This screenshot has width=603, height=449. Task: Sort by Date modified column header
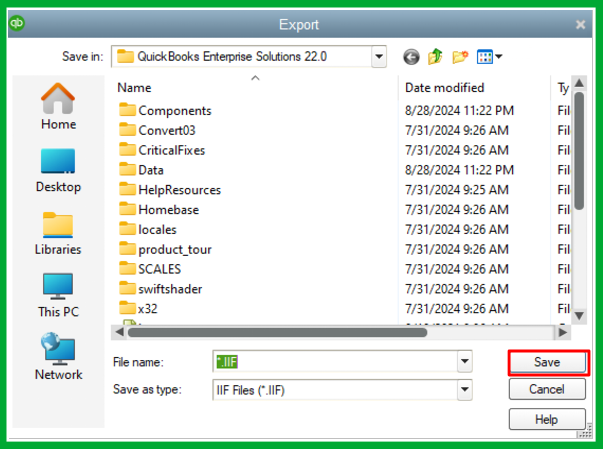[445, 88]
